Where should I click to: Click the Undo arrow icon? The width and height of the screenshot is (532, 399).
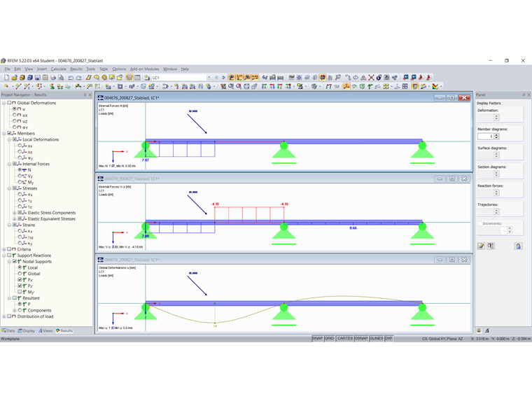(71, 78)
